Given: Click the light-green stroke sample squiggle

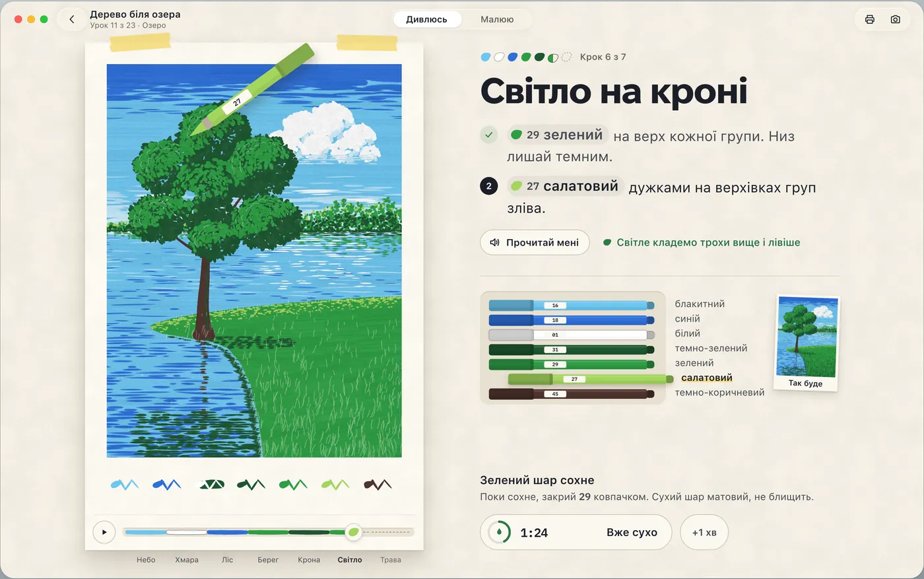Looking at the screenshot, I should [335, 485].
